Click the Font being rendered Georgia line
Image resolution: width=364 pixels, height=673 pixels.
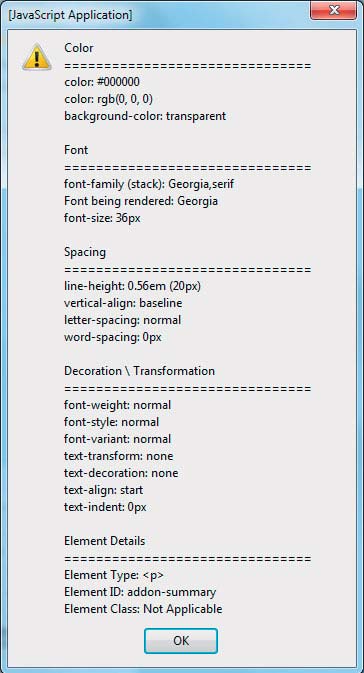point(141,201)
